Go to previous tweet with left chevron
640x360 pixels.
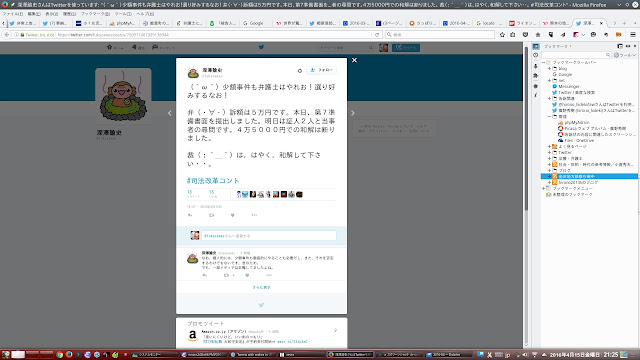(170, 113)
